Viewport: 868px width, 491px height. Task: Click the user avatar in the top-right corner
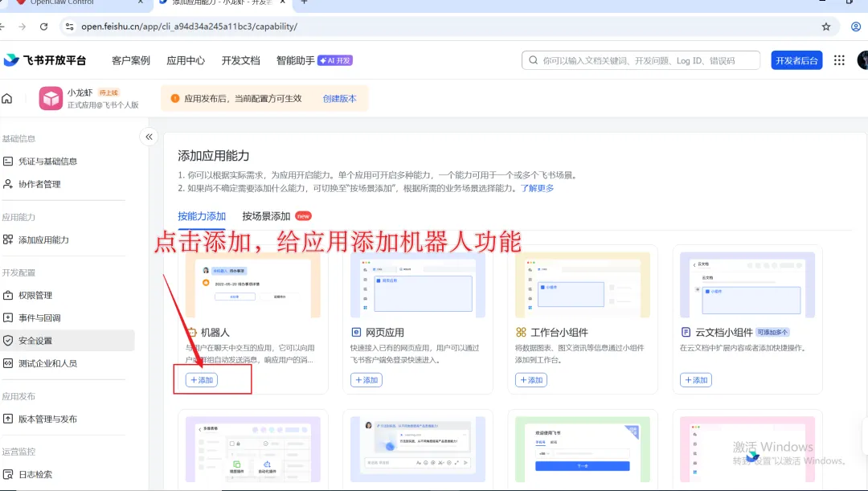click(x=862, y=60)
